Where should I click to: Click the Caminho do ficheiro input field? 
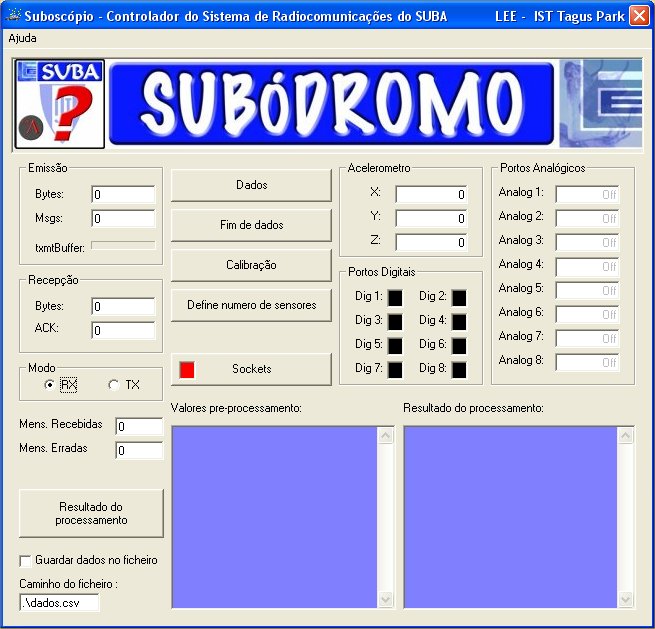pyautogui.click(x=59, y=602)
